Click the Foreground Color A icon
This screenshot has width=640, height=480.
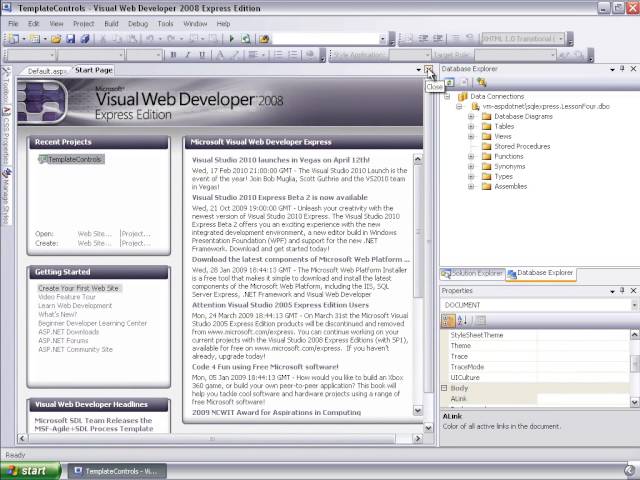click(220, 55)
